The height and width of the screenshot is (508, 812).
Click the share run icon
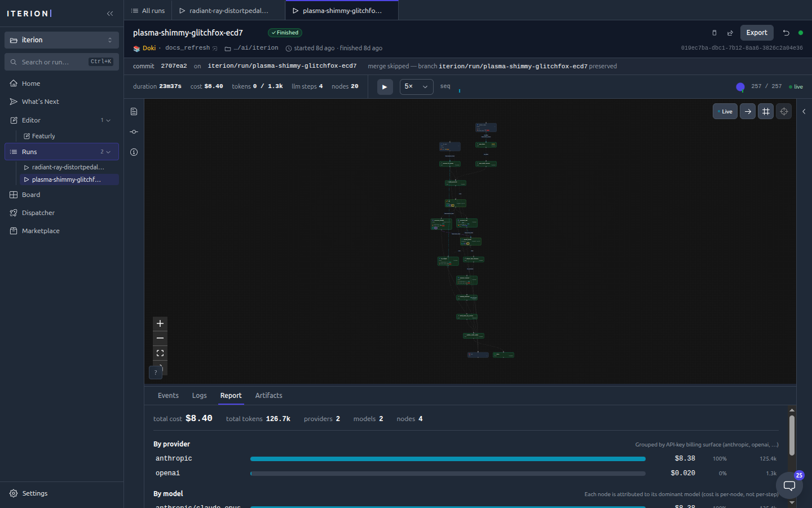(x=730, y=33)
